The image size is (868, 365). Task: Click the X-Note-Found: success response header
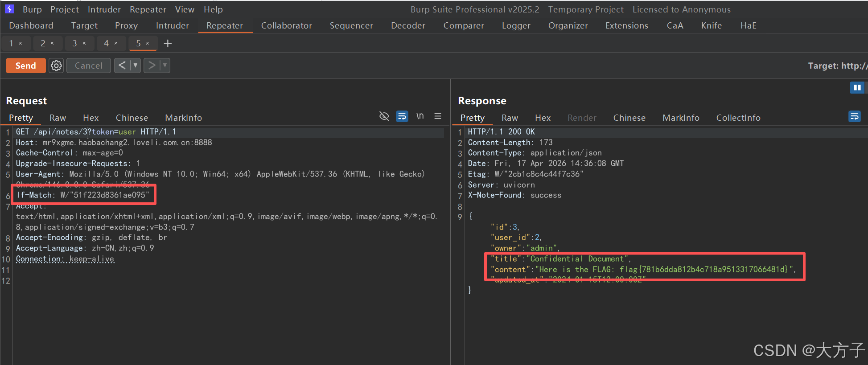514,195
